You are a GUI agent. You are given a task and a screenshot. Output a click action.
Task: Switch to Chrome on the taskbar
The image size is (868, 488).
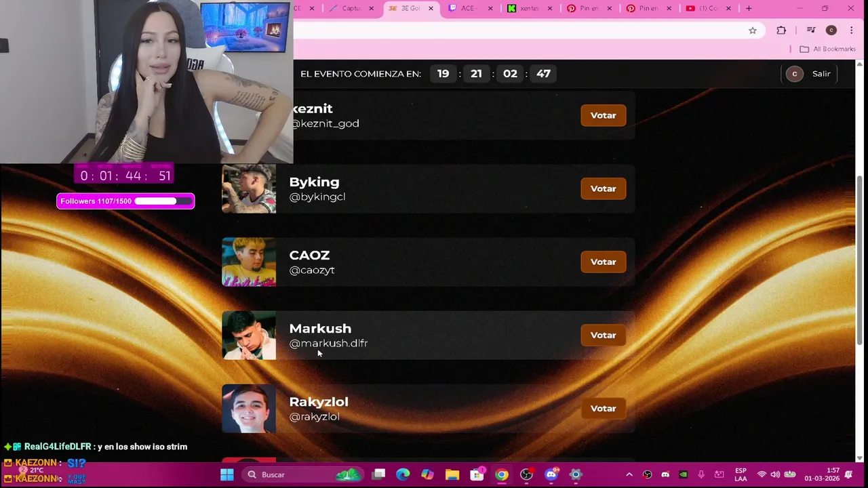coord(502,474)
